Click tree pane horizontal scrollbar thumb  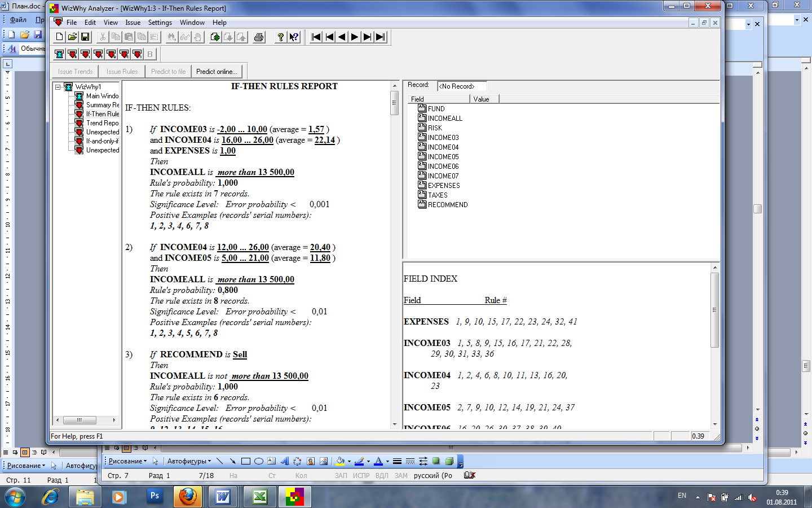80,420
